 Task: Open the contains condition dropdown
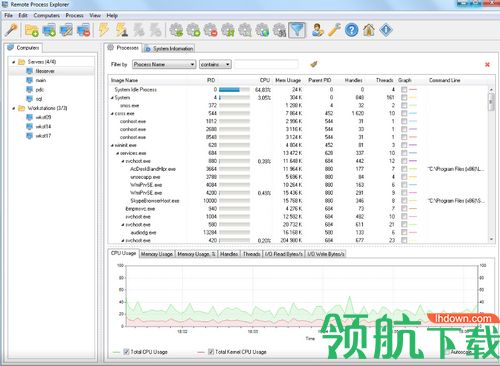[215, 64]
